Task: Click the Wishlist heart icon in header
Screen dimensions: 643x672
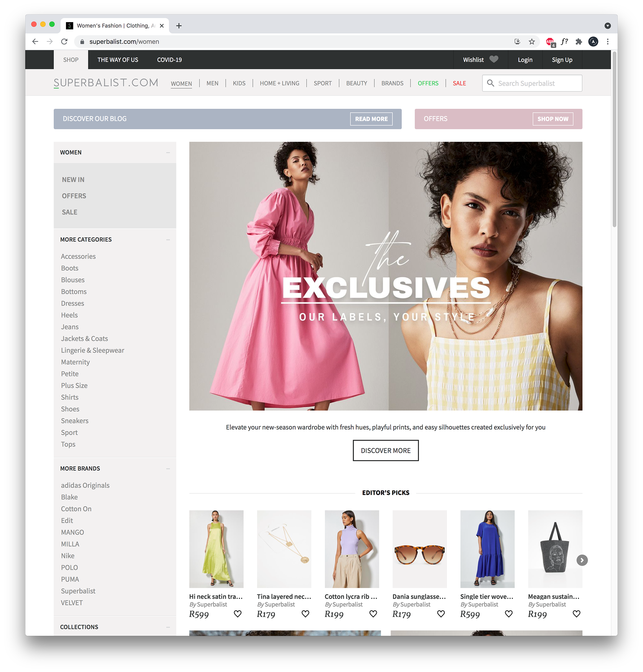Action: point(494,59)
